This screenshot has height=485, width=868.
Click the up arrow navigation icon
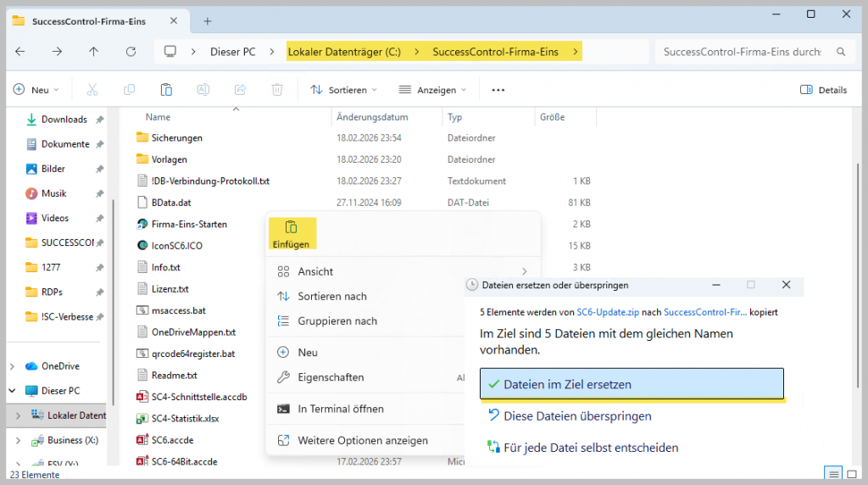[x=94, y=52]
